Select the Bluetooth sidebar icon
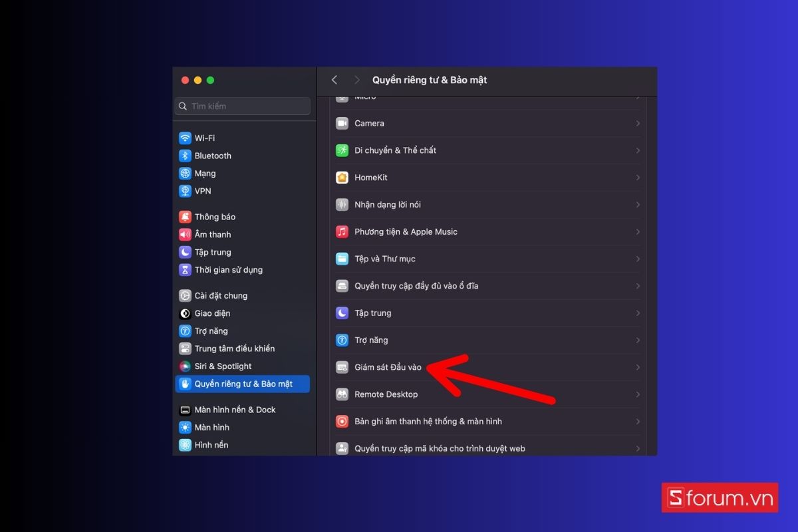Image resolution: width=798 pixels, height=532 pixels. point(185,156)
